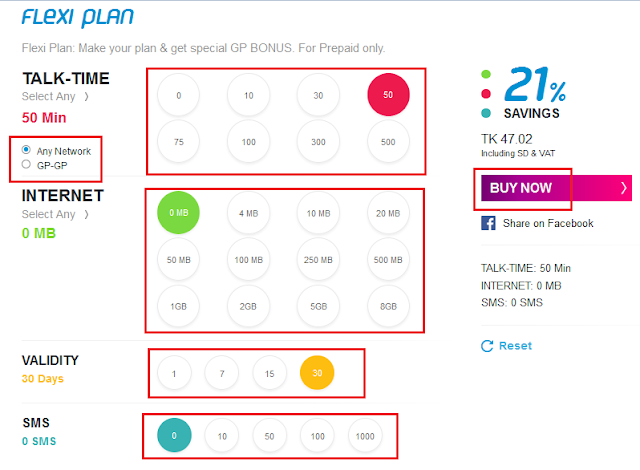Pick the 1GB internet option
This screenshot has width=640, height=470.
pyautogui.click(x=178, y=306)
